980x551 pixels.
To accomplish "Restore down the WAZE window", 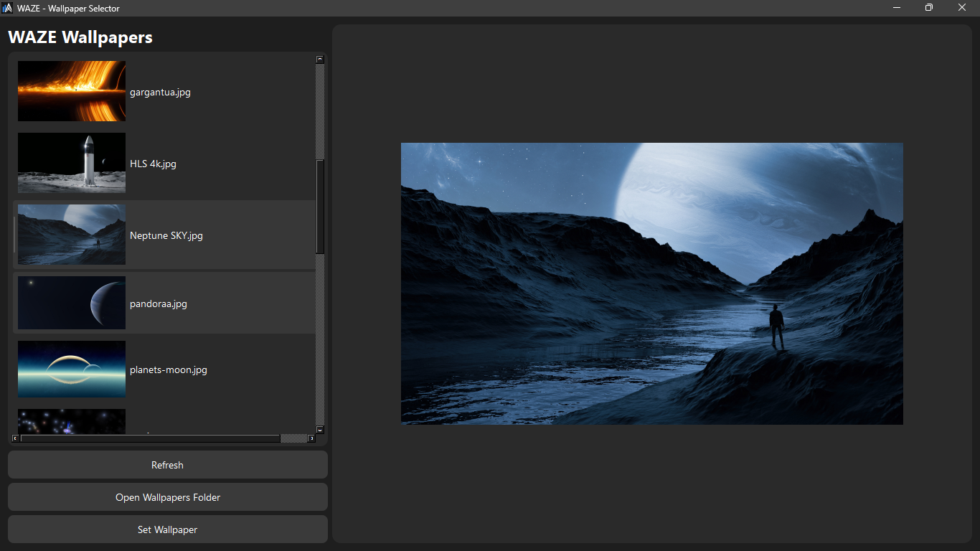I will (x=929, y=8).
